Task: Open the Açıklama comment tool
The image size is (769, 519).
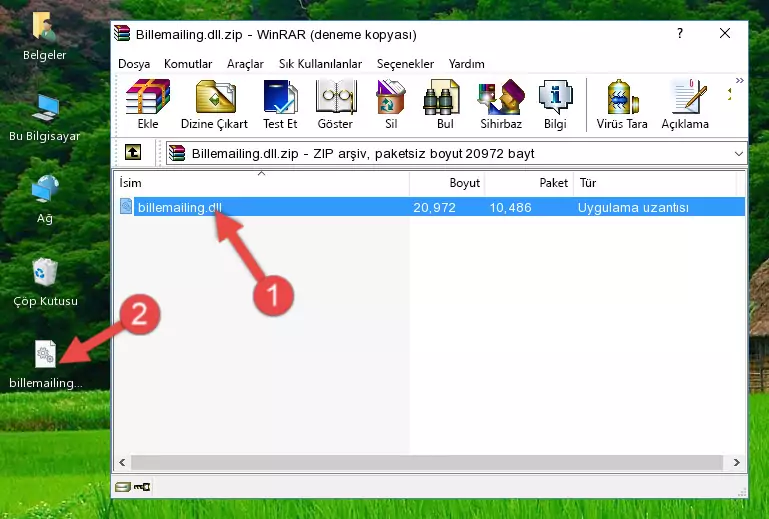Action: click(685, 104)
